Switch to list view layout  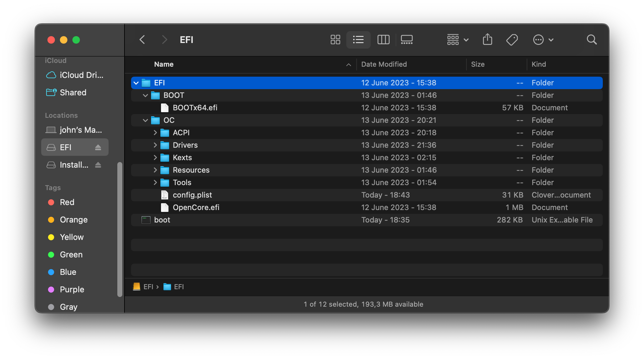point(359,39)
